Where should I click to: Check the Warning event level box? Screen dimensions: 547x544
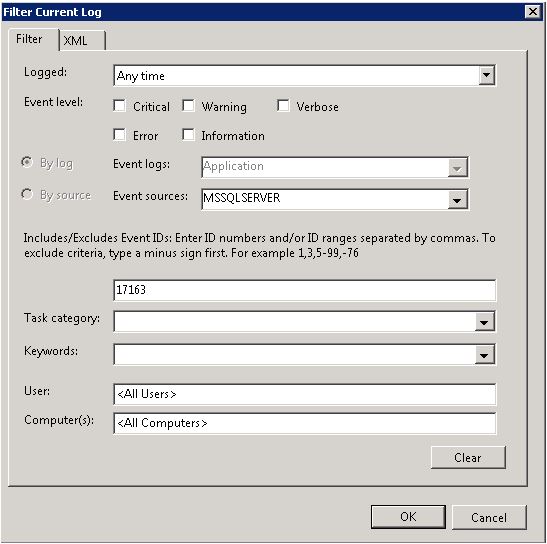(x=188, y=106)
